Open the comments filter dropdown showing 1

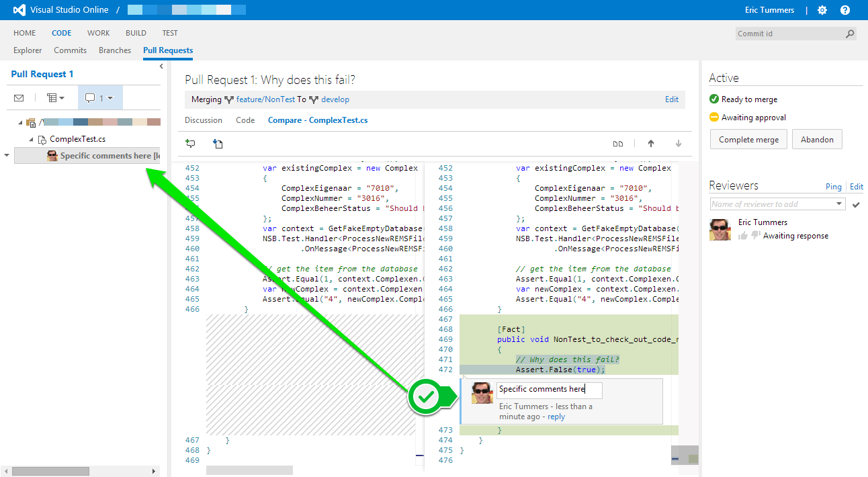coord(99,98)
